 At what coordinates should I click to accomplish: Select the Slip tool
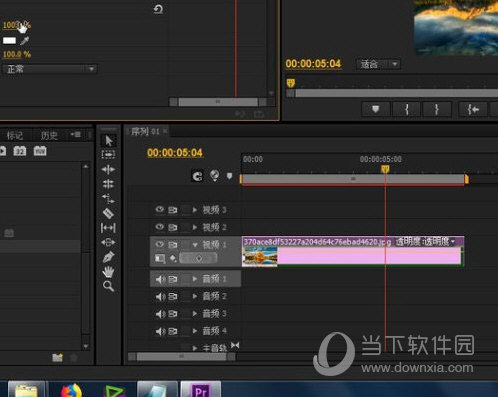108,228
